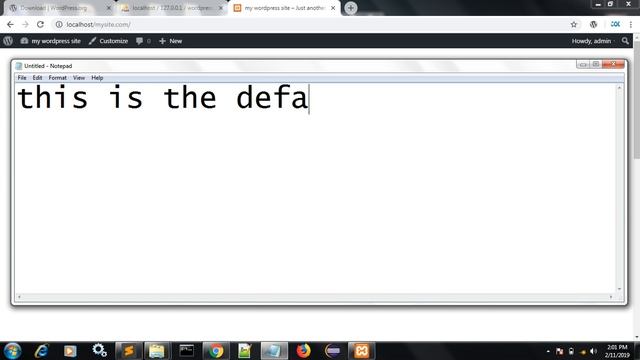Reload the page in Chrome
Image resolution: width=640 pixels, height=360 pixels.
point(40,24)
